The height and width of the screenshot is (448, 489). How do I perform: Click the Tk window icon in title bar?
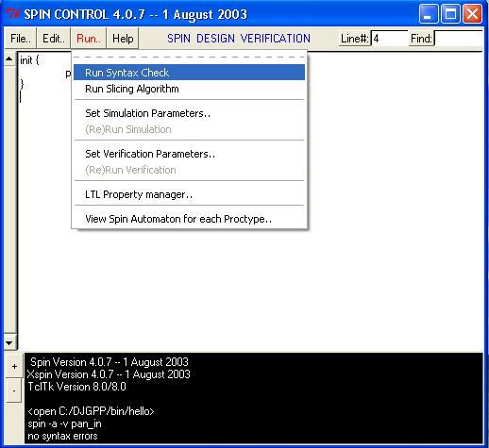[x=13, y=14]
